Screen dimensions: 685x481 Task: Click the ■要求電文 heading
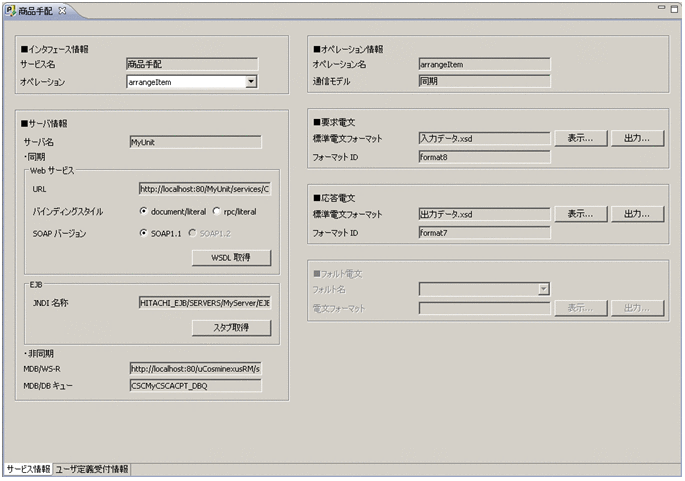pos(334,122)
